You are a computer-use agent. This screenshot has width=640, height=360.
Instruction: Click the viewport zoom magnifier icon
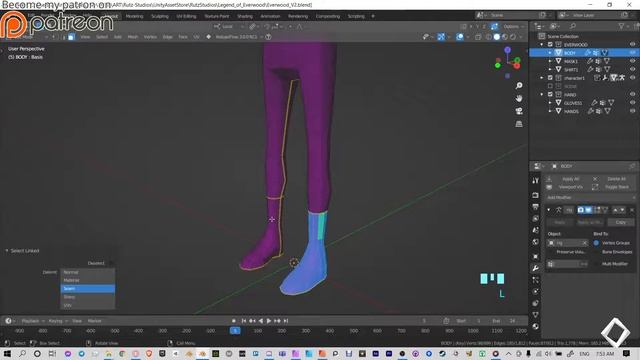click(x=519, y=86)
